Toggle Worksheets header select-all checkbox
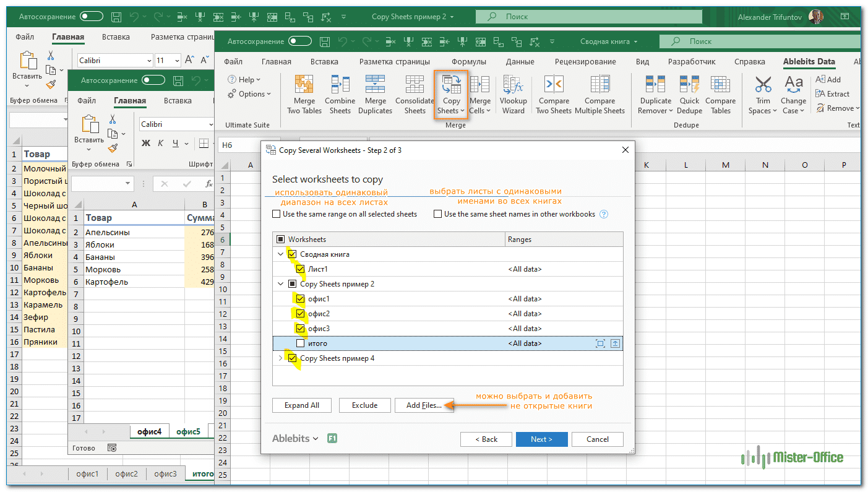This screenshot has width=868, height=492. [x=281, y=240]
